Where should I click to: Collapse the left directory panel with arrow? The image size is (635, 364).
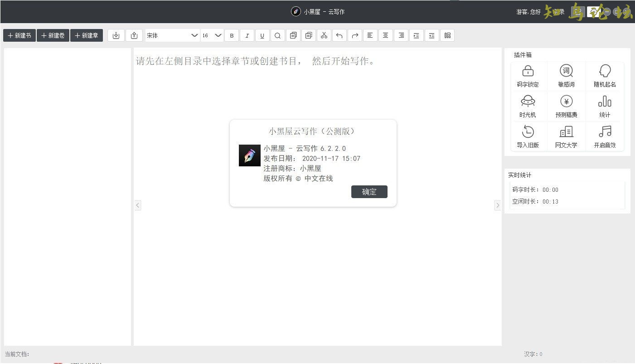138,205
